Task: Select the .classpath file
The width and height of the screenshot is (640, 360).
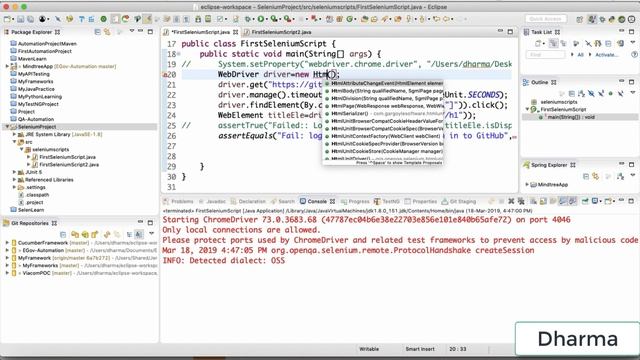Action: (x=37, y=195)
